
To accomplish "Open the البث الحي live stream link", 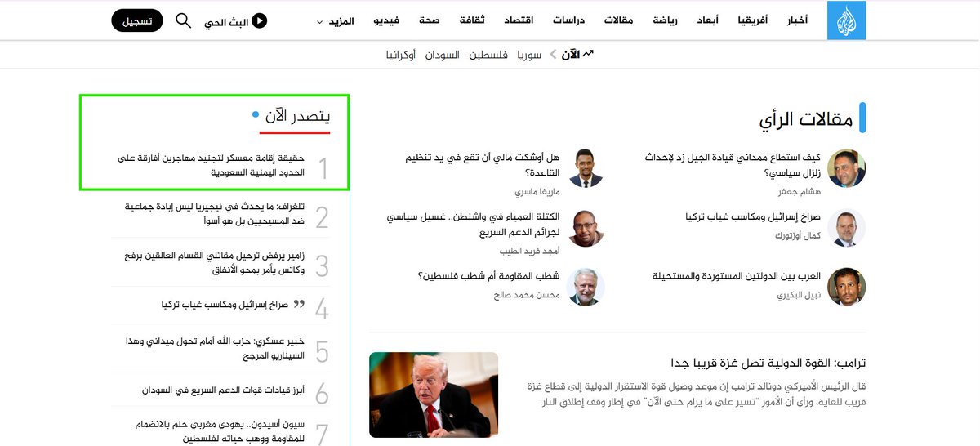I will [x=226, y=21].
